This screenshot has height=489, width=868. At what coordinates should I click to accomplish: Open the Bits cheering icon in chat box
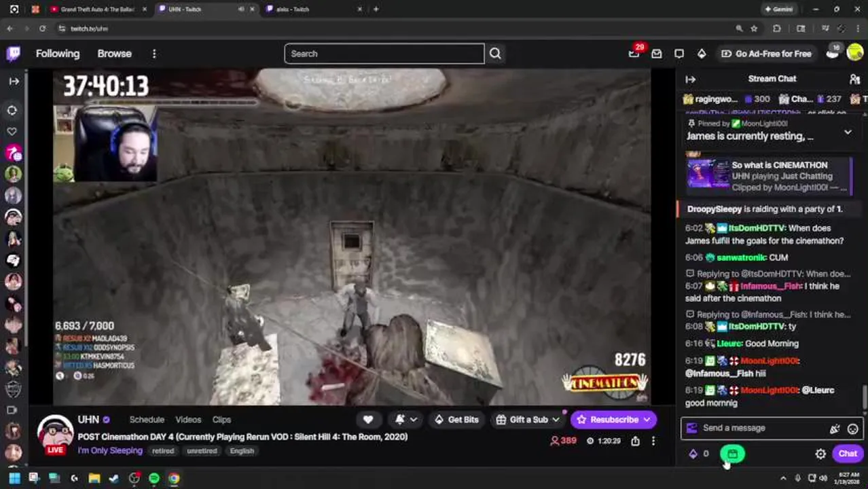pyautogui.click(x=835, y=429)
